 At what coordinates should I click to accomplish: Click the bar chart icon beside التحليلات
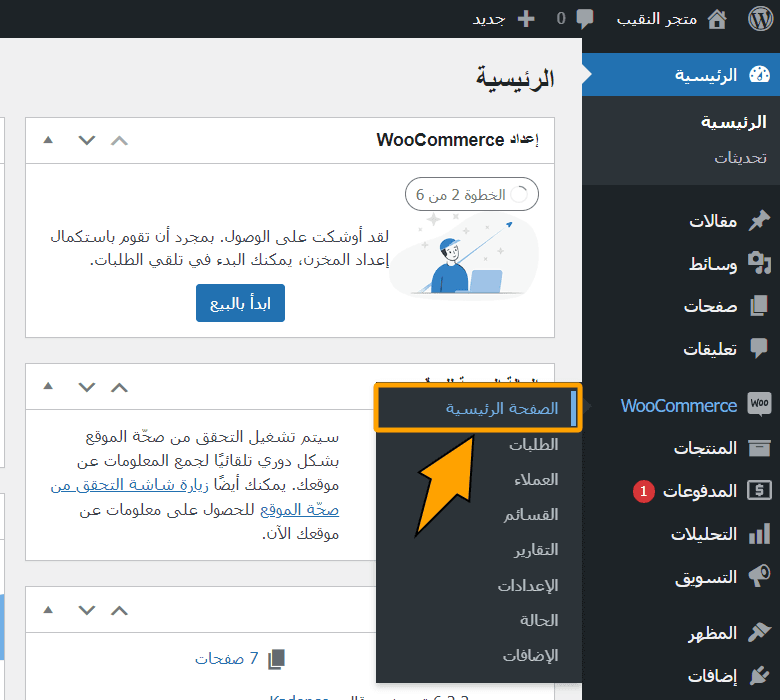(x=759, y=533)
